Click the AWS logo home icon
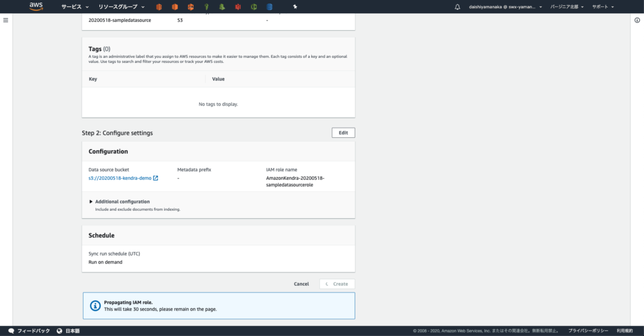The height and width of the screenshot is (336, 644). [x=36, y=7]
